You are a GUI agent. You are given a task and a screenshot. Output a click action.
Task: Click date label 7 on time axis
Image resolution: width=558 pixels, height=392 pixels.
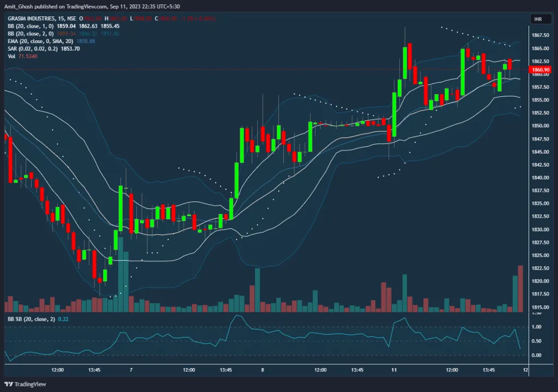tap(131, 370)
